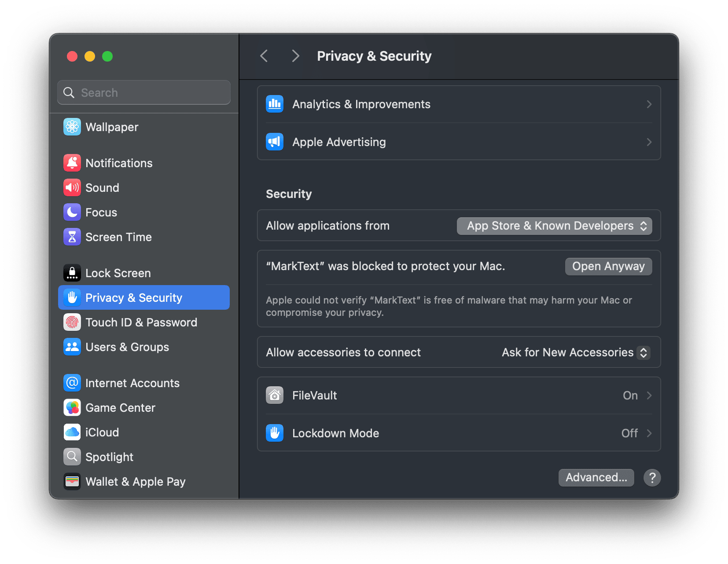
Task: Click the Lockdown Mode hand icon
Action: (x=275, y=433)
